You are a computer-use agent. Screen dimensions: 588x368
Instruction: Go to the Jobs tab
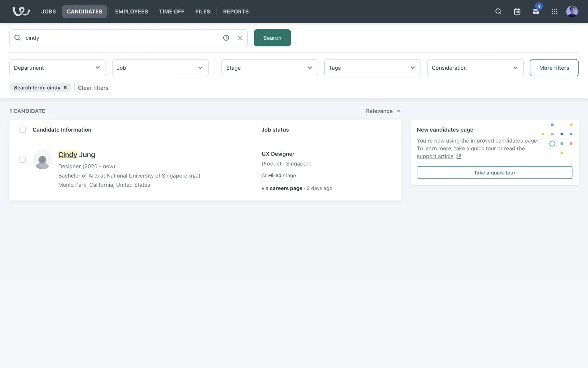(x=48, y=11)
